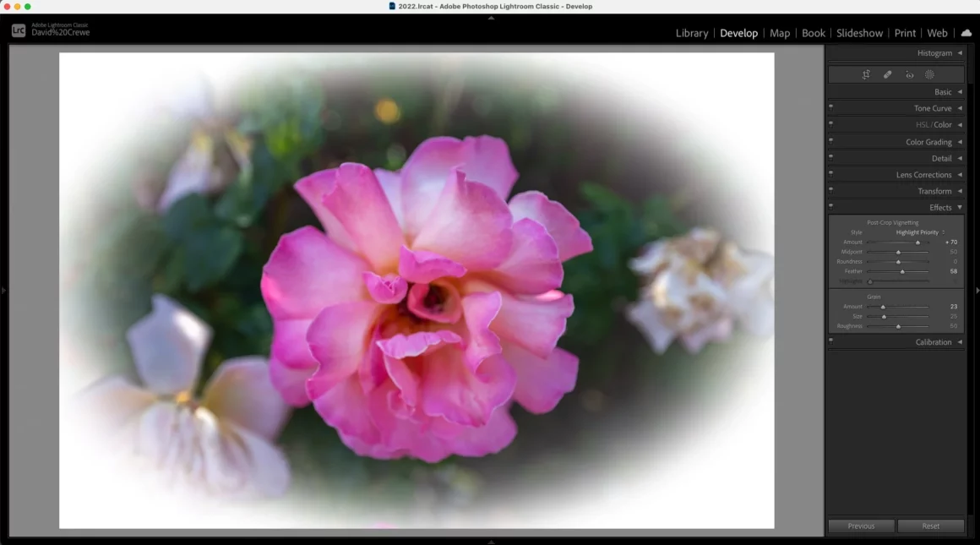This screenshot has height=545, width=980.
Task: Click the Reset button
Action: pyautogui.click(x=930, y=526)
